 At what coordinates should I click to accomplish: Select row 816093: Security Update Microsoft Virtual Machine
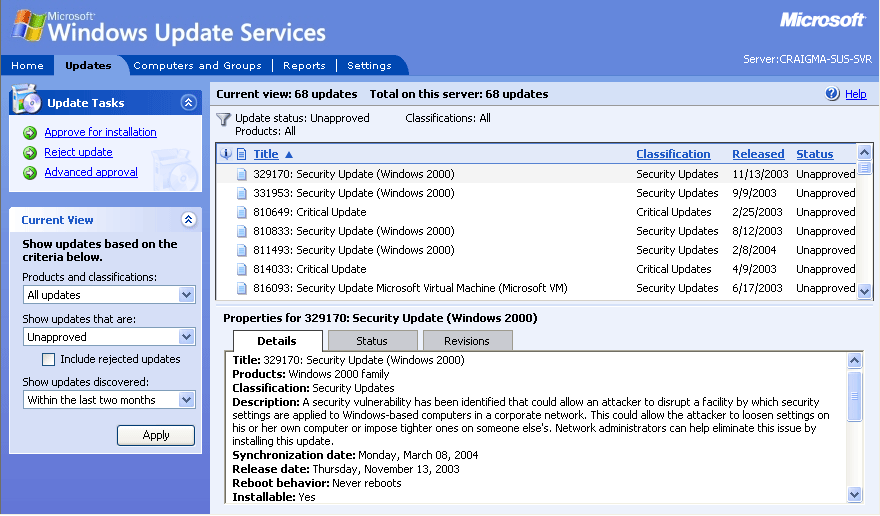tap(537, 289)
